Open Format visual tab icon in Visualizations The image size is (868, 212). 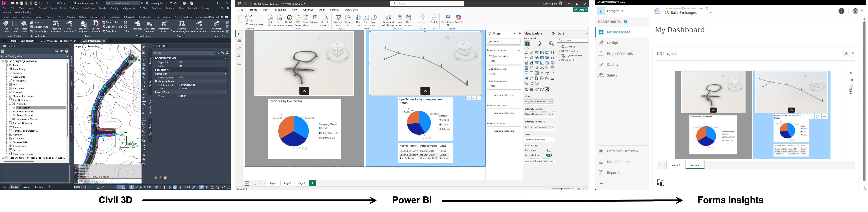click(540, 44)
